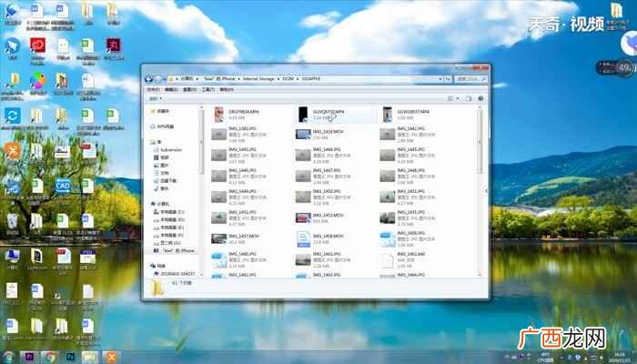The image size is (637, 364).
Task: Select the IMG_1457.MOV video file
Action: pos(236,238)
